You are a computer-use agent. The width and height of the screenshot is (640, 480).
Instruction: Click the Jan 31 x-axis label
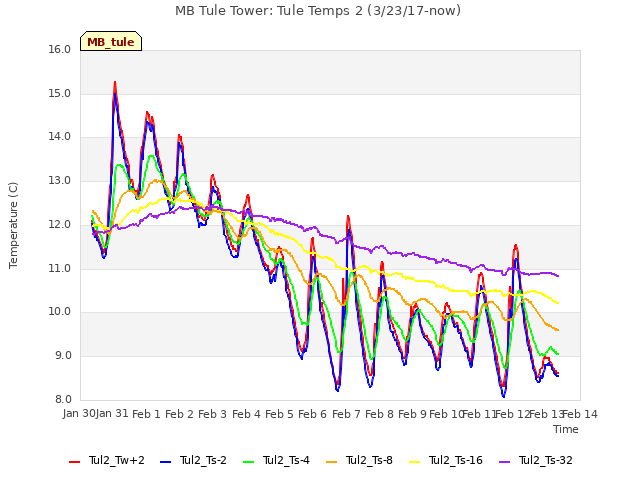112,413
